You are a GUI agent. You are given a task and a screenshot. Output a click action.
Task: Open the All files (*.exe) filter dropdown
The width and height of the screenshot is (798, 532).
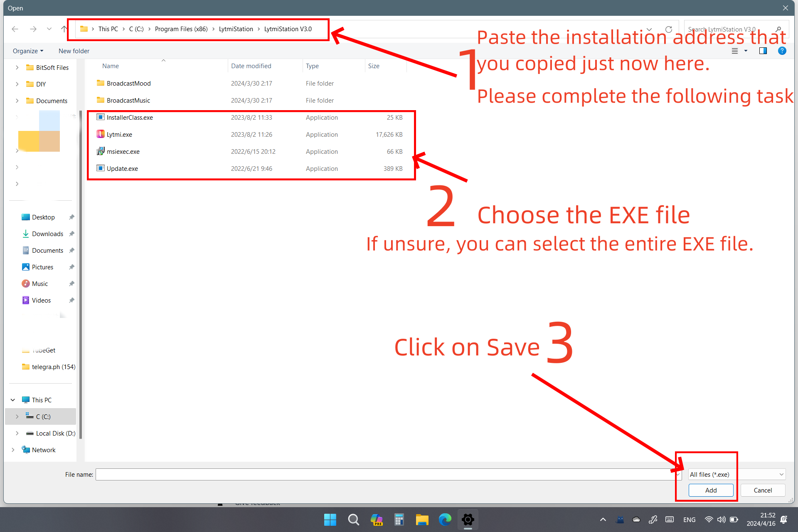736,474
